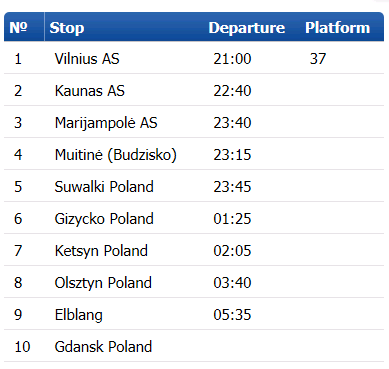389x369 pixels.
Task: Select the Marijampolė AS stop
Action: (106, 123)
